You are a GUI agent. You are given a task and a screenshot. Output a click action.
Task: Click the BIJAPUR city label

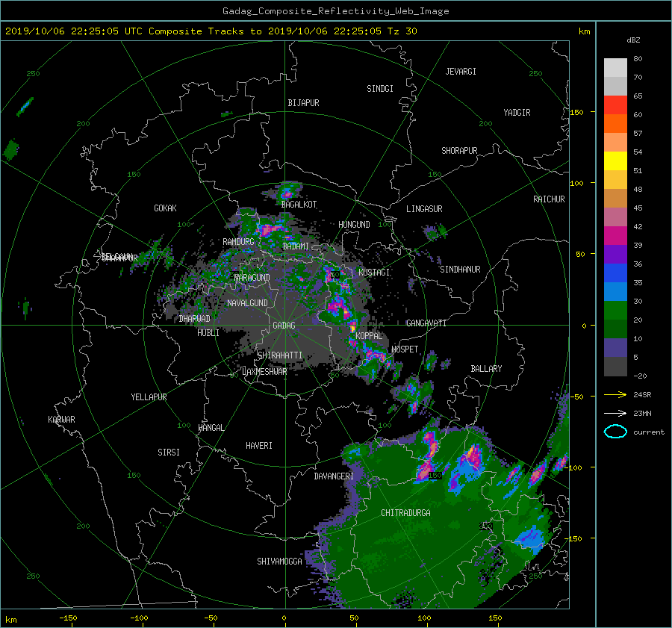click(x=303, y=103)
